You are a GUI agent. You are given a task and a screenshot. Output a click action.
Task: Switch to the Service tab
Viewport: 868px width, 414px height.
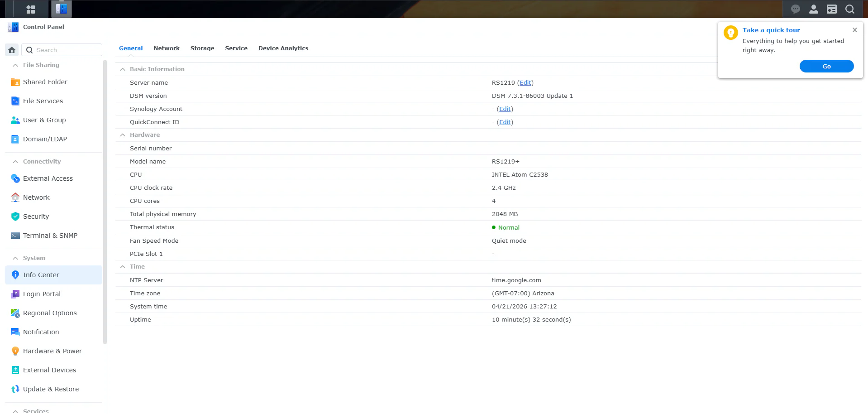point(236,48)
